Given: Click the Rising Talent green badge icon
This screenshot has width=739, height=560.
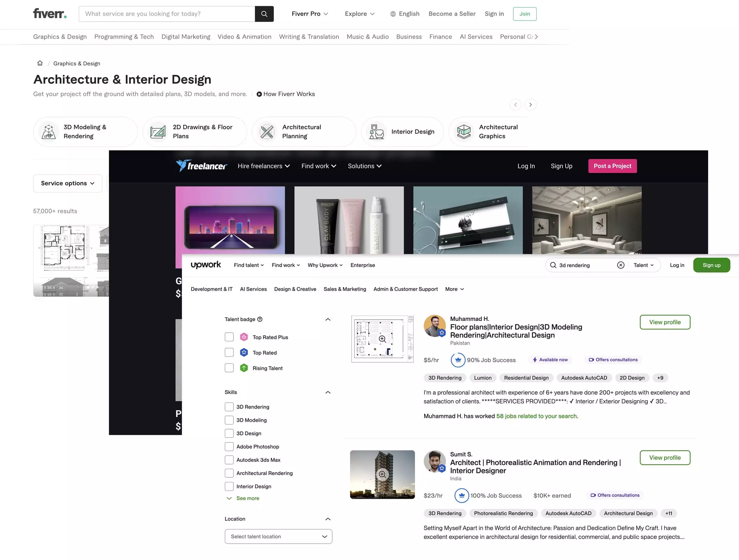Looking at the screenshot, I should [244, 368].
